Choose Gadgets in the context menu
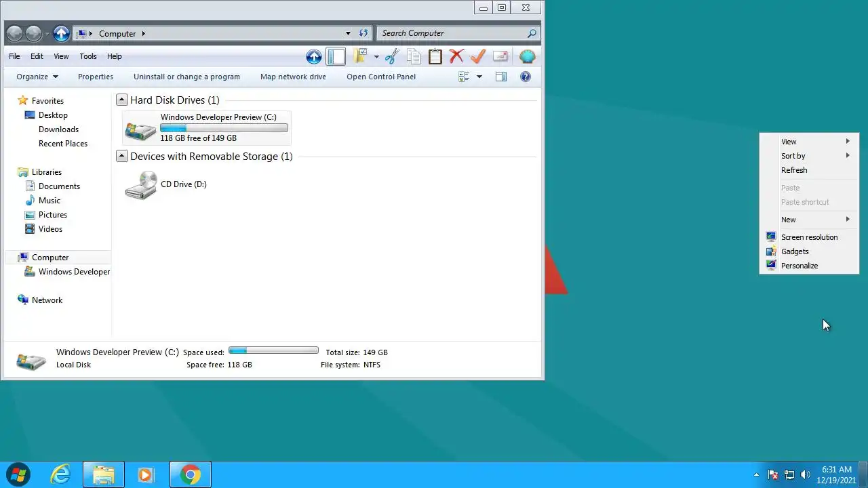The image size is (868, 488). (x=809, y=251)
